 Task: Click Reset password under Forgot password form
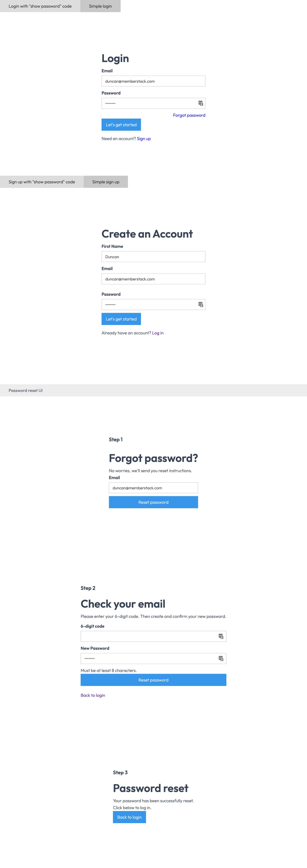pos(153,502)
